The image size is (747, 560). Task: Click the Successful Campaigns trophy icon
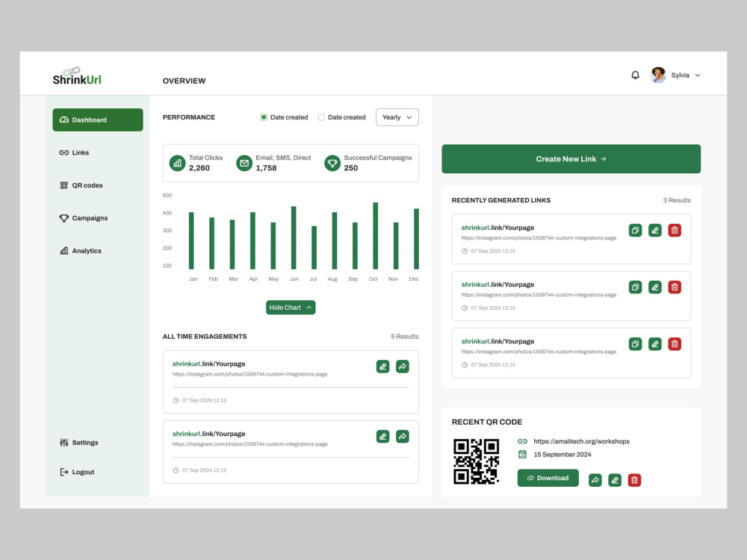(x=332, y=163)
